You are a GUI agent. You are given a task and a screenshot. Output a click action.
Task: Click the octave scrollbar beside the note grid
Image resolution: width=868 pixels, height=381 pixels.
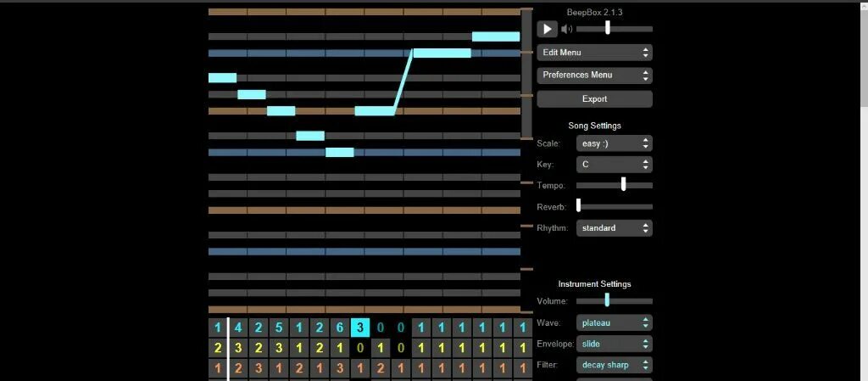pos(526,74)
